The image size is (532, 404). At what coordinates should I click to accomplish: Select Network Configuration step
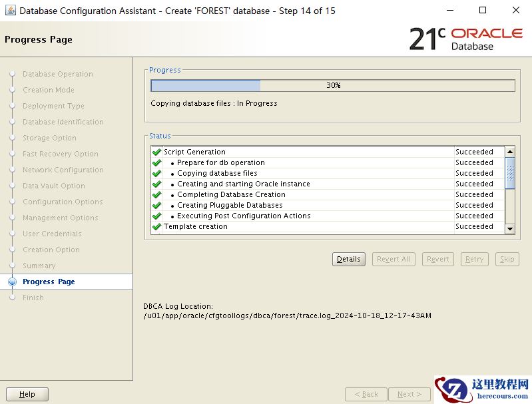click(x=63, y=170)
